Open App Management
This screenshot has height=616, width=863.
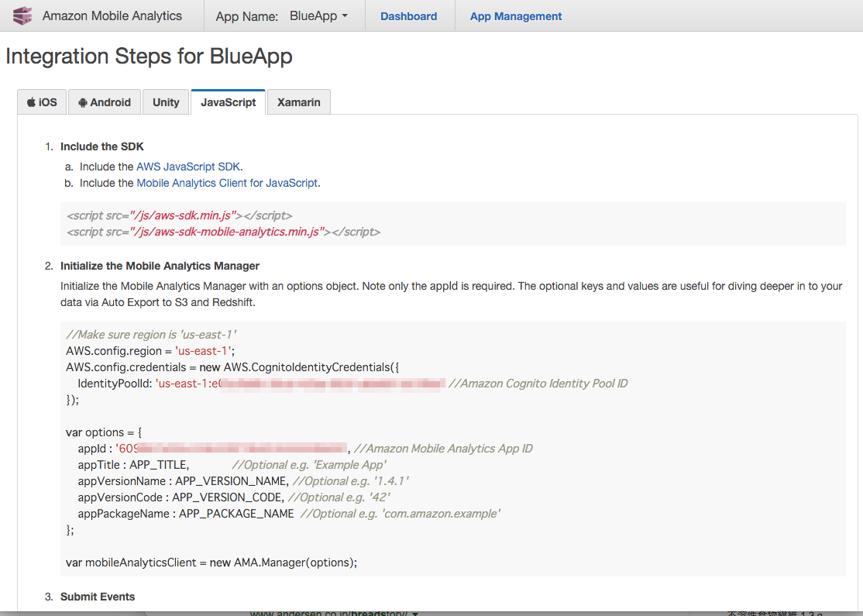click(515, 15)
